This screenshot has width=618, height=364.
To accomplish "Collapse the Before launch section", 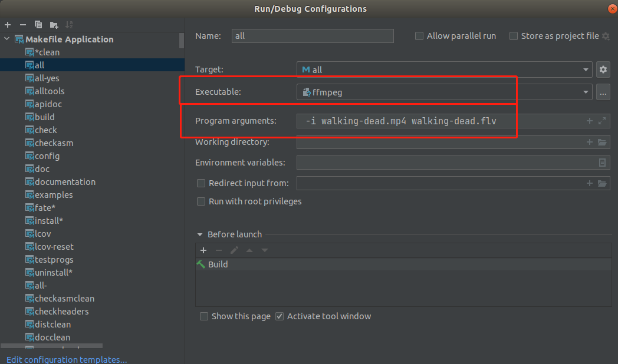I will [x=199, y=234].
